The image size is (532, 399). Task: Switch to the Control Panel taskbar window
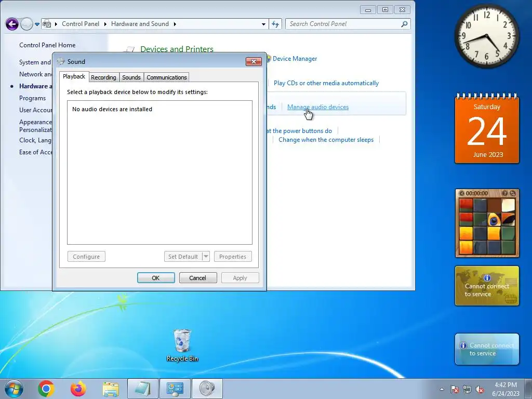pos(175,389)
